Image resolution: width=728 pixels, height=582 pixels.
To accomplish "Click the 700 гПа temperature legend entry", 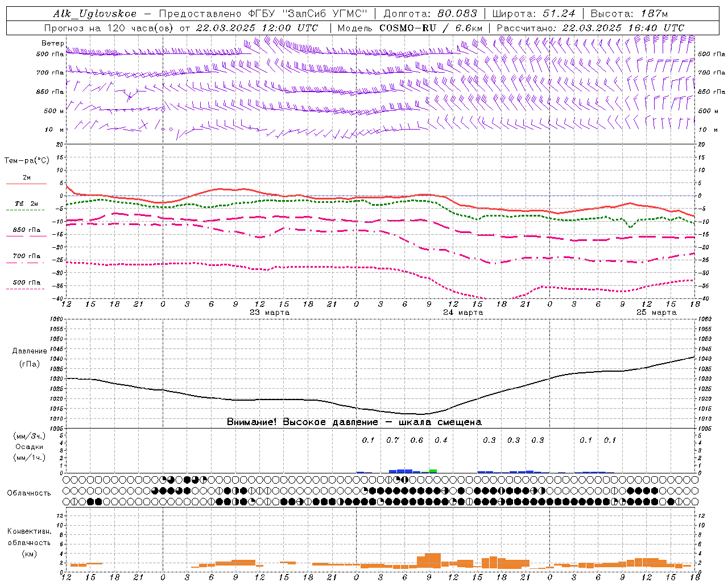I will point(27,256).
